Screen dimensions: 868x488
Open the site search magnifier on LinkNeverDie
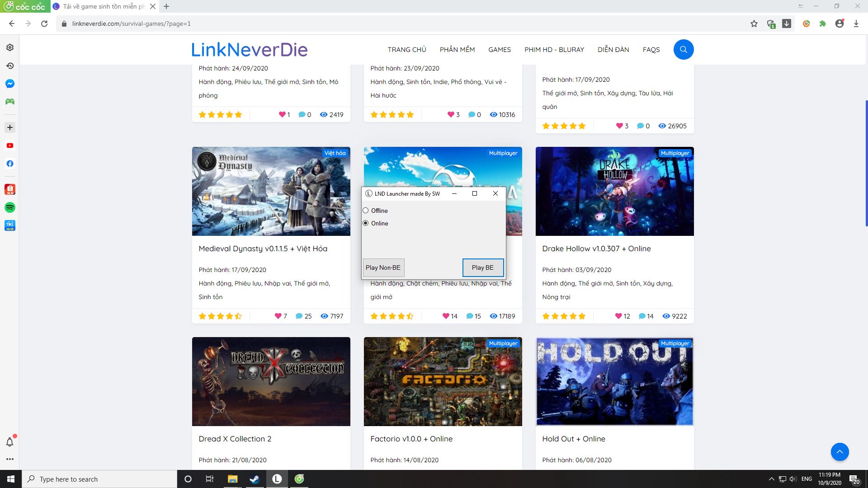[683, 50]
